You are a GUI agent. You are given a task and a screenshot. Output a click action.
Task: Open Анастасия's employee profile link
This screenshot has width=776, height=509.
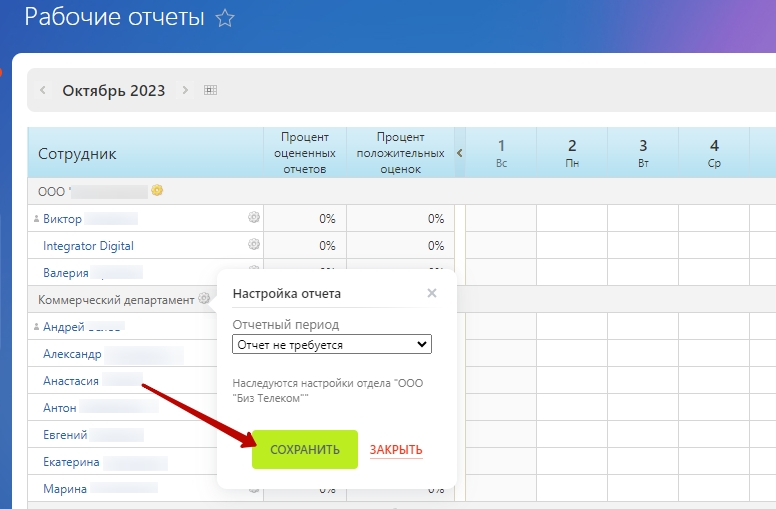click(71, 381)
